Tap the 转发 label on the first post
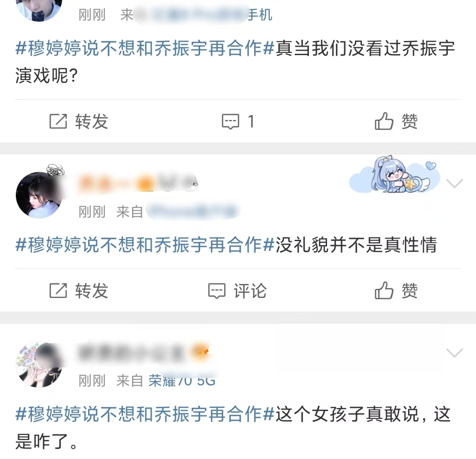This screenshot has width=476, height=459. tap(92, 122)
